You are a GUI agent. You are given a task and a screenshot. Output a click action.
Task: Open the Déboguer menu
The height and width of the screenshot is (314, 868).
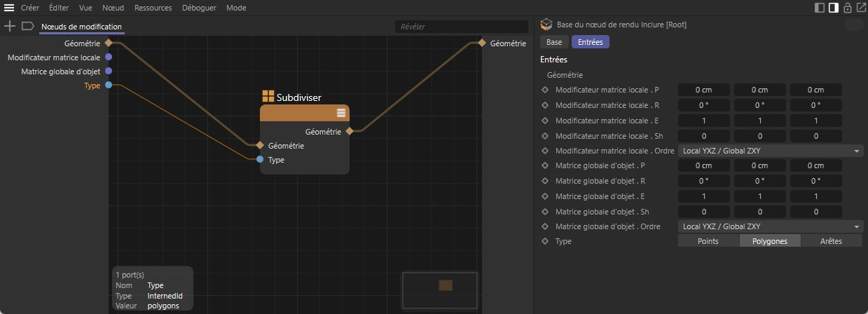pos(199,8)
